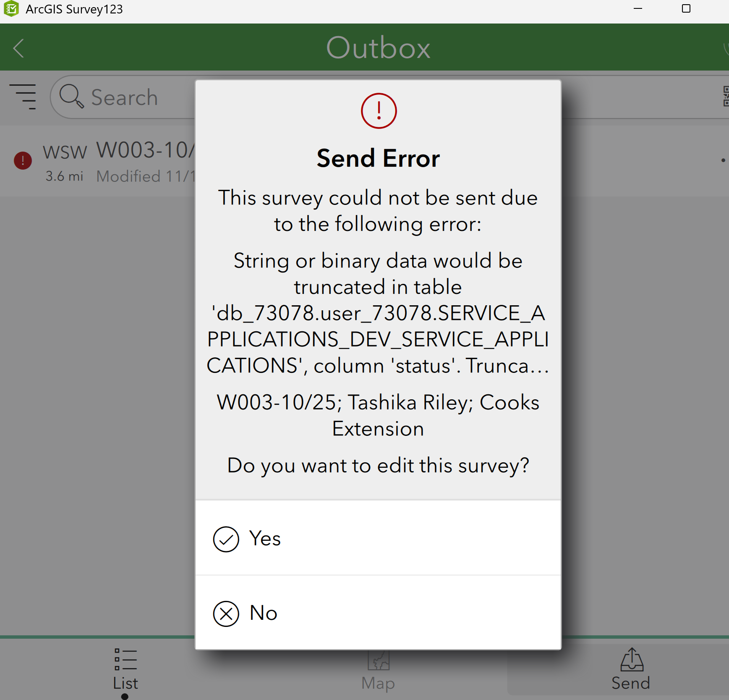The width and height of the screenshot is (729, 700).
Task: Switch to the List tab
Action: pos(125,671)
